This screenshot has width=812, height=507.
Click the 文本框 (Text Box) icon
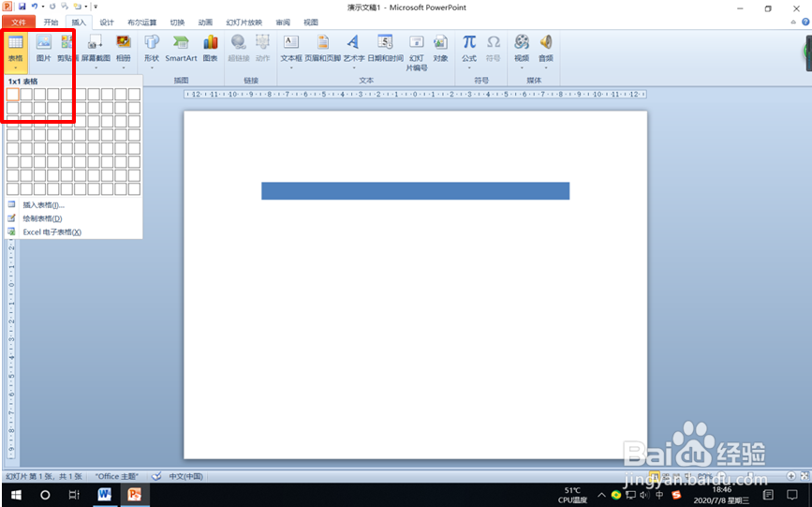click(x=291, y=43)
